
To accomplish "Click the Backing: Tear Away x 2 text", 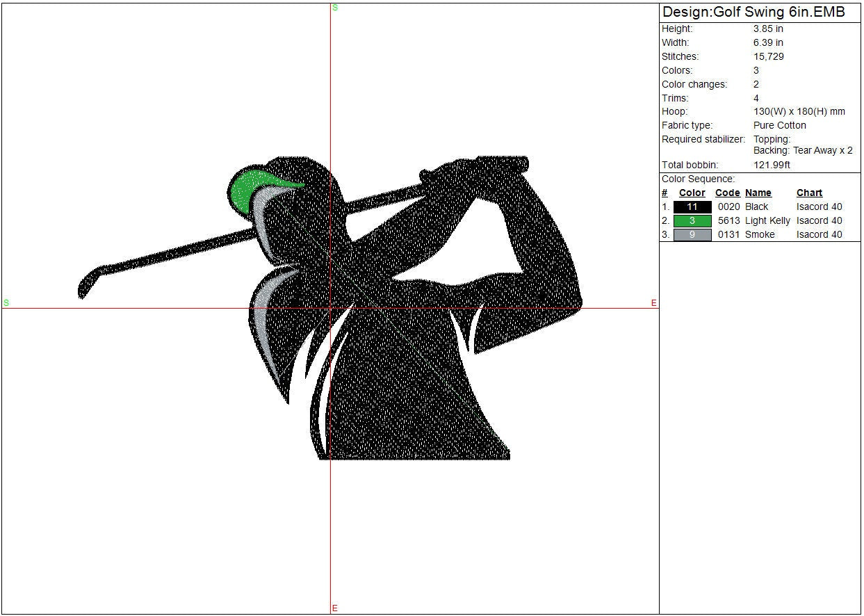I will click(x=803, y=150).
